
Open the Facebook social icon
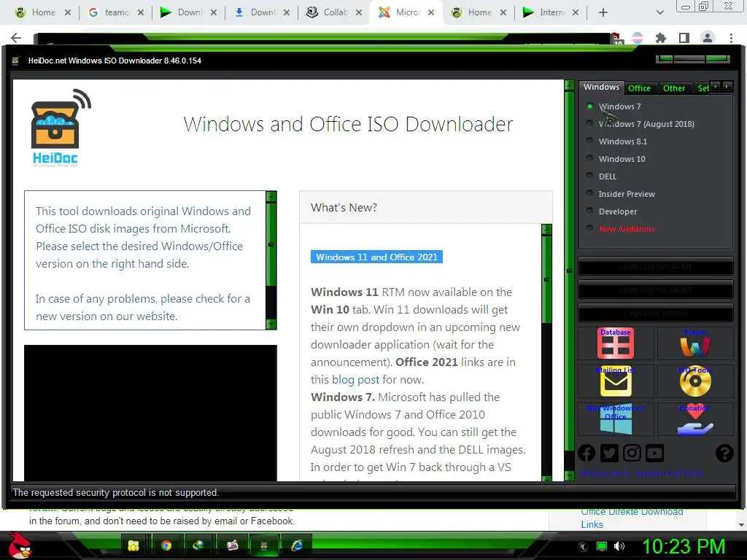(587, 453)
